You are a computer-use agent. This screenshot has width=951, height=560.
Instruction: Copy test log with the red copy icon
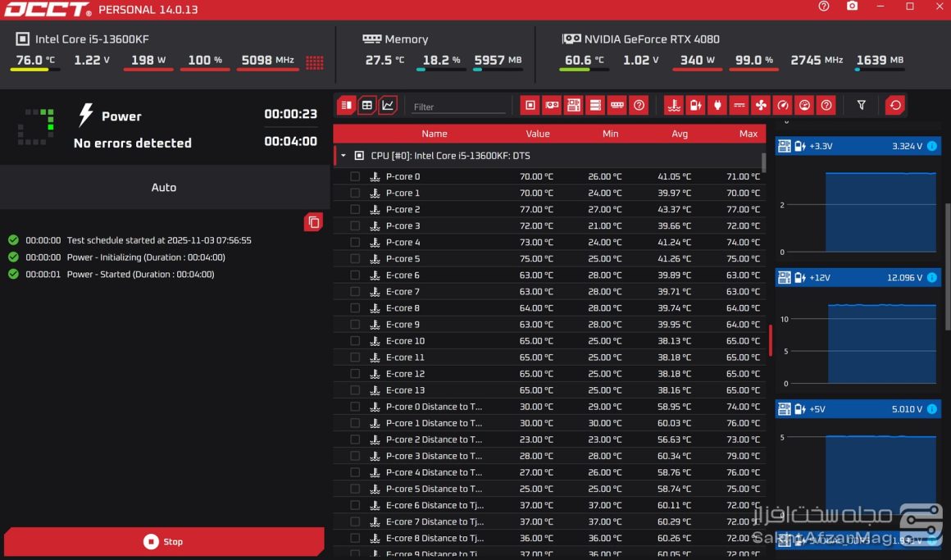pyautogui.click(x=313, y=221)
